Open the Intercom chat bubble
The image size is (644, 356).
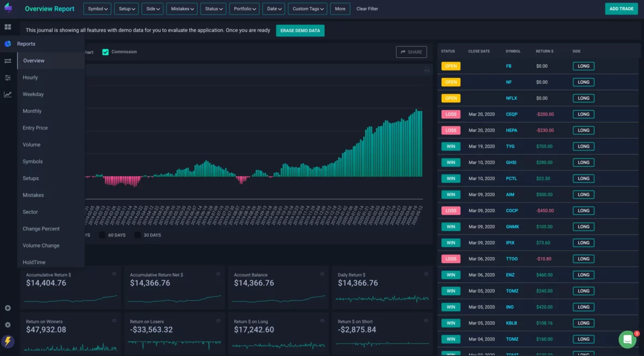coord(627,339)
